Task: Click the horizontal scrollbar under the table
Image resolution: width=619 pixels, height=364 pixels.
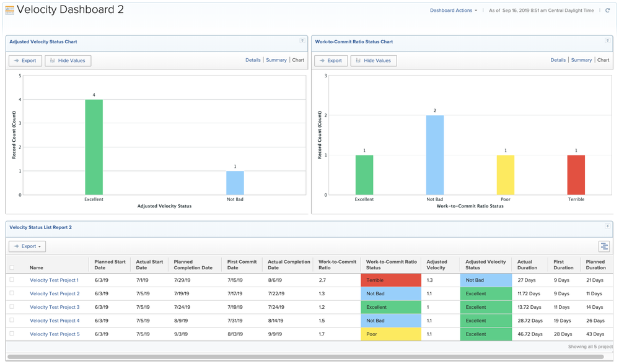Action: (x=304, y=357)
